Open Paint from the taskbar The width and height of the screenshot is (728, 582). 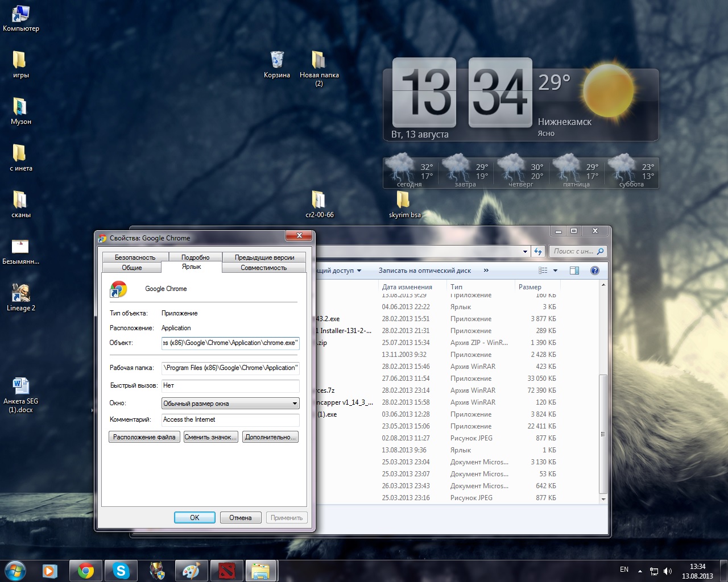[x=191, y=571]
